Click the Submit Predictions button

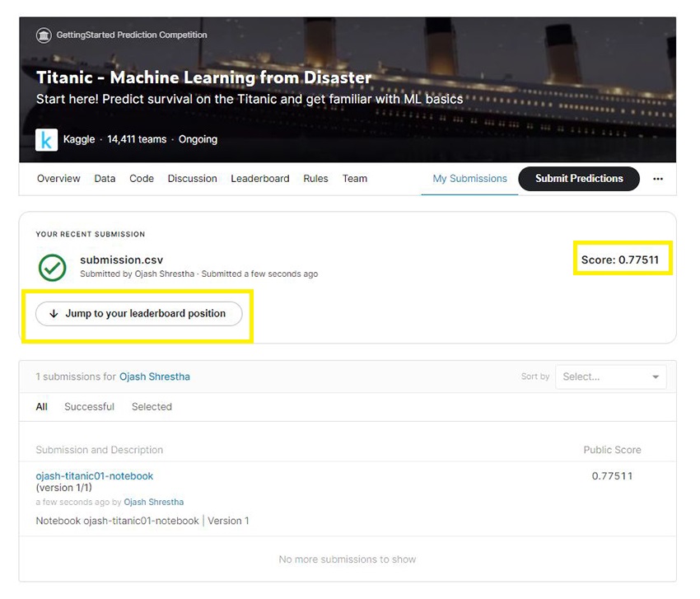click(579, 179)
